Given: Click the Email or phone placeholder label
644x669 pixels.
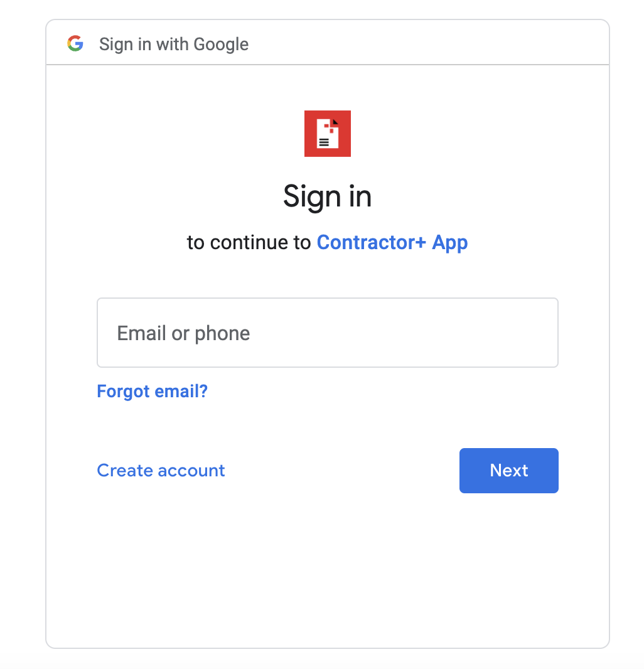Looking at the screenshot, I should tap(183, 334).
